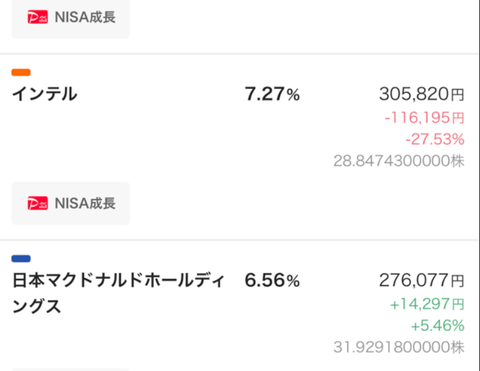Click the 305,820円 valuation amount

(x=422, y=94)
